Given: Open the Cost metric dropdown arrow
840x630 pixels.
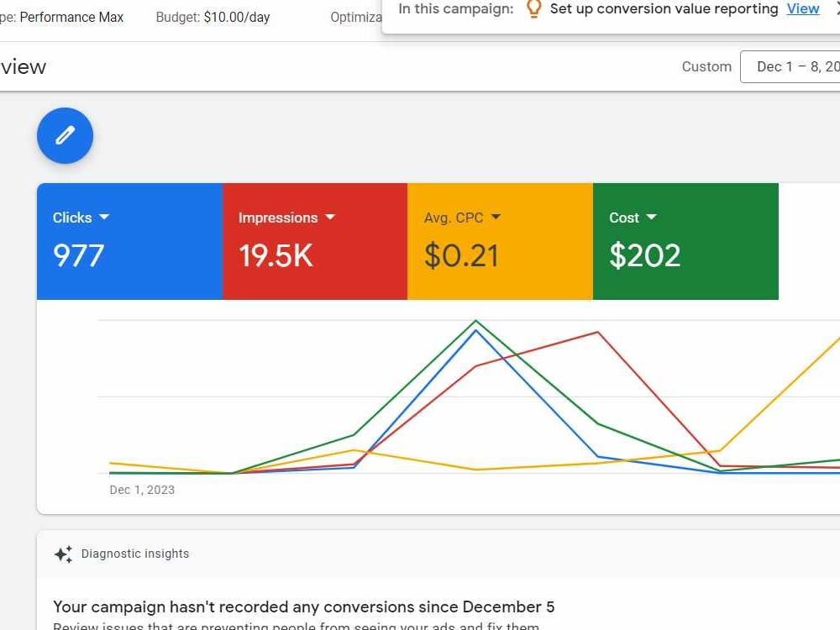Looking at the screenshot, I should [x=652, y=217].
